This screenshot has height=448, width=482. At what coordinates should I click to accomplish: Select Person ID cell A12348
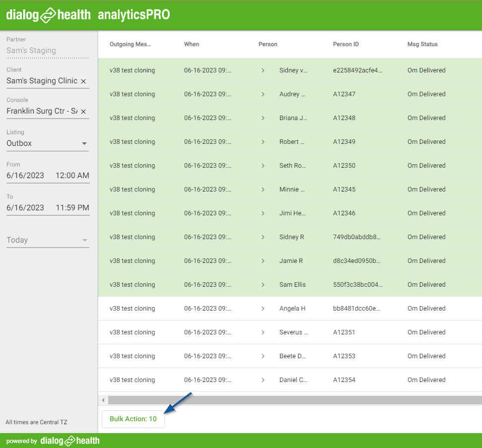[344, 118]
